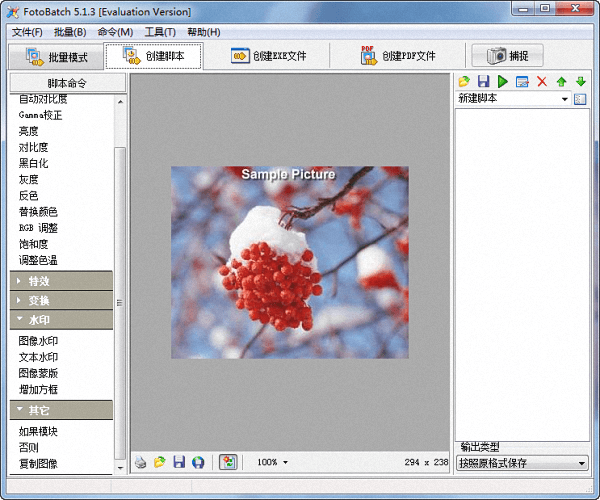Select the 图像水印 command
600x500 pixels.
[38, 341]
